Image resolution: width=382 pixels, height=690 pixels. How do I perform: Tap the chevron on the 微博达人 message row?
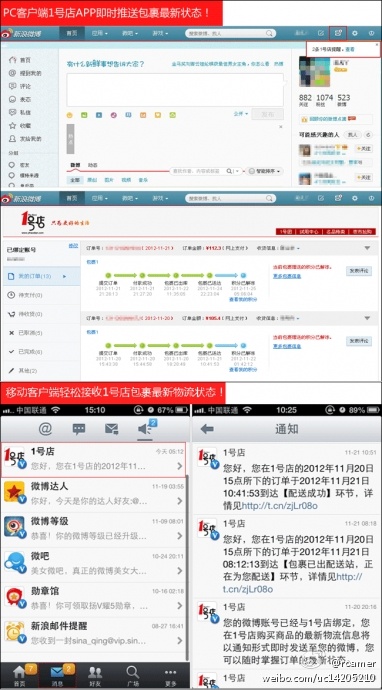(x=180, y=501)
